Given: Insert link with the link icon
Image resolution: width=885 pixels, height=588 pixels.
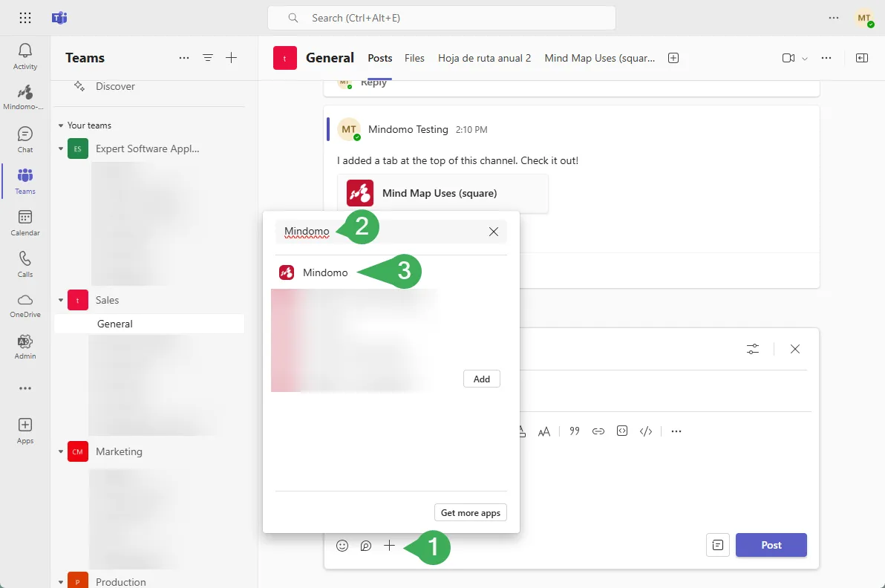Looking at the screenshot, I should pyautogui.click(x=598, y=431).
